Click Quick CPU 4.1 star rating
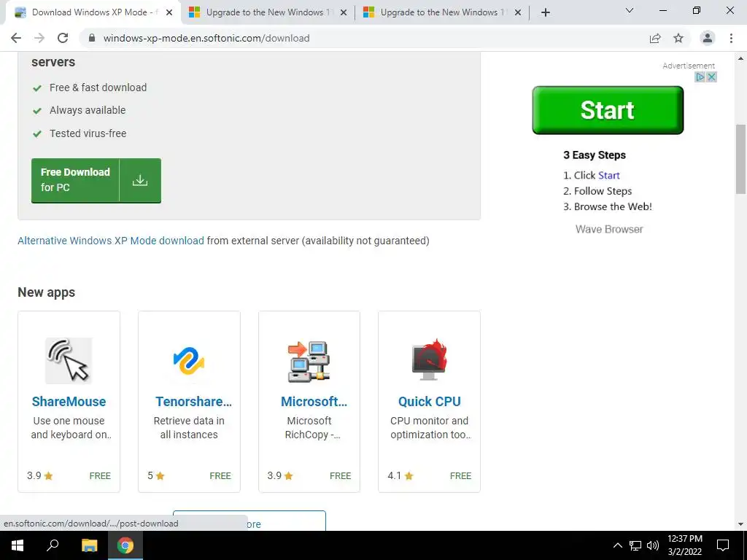 pyautogui.click(x=400, y=475)
